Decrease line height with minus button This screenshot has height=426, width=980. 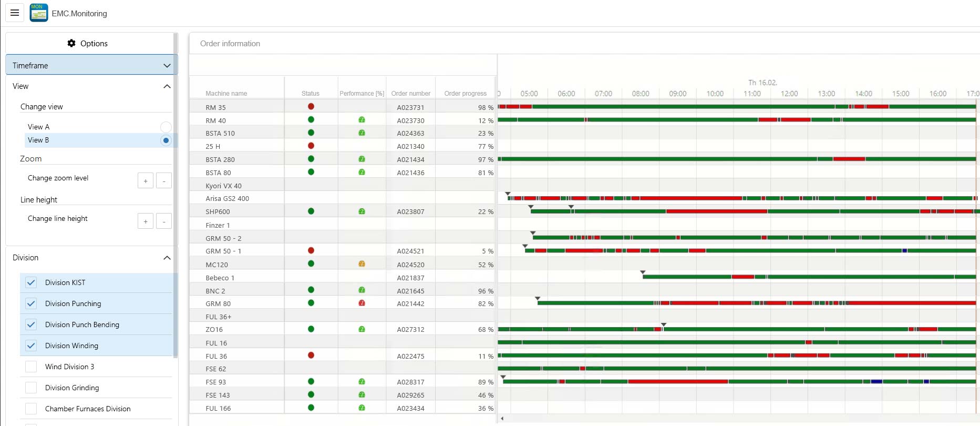164,221
